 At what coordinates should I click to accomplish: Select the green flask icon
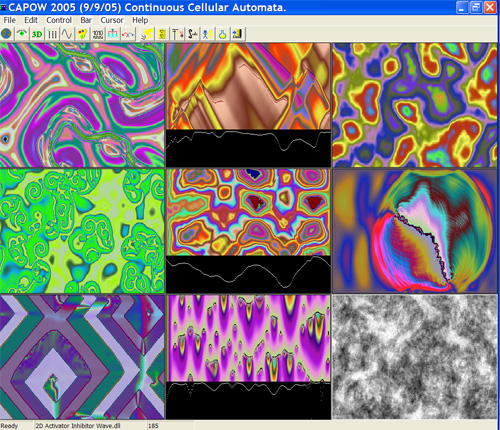[223, 34]
